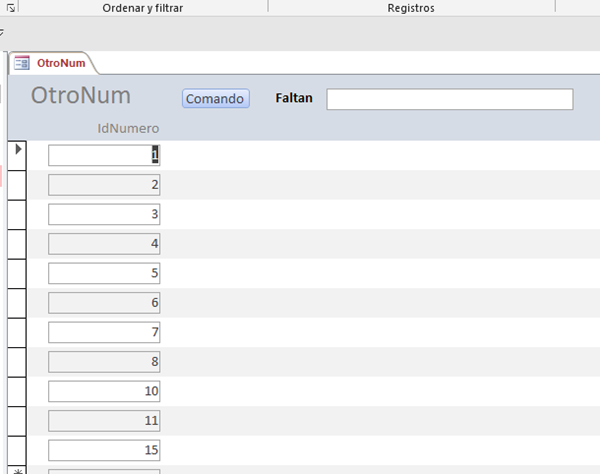Select the IdNumero field with value 15
The width and height of the screenshot is (600, 474).
click(x=104, y=450)
